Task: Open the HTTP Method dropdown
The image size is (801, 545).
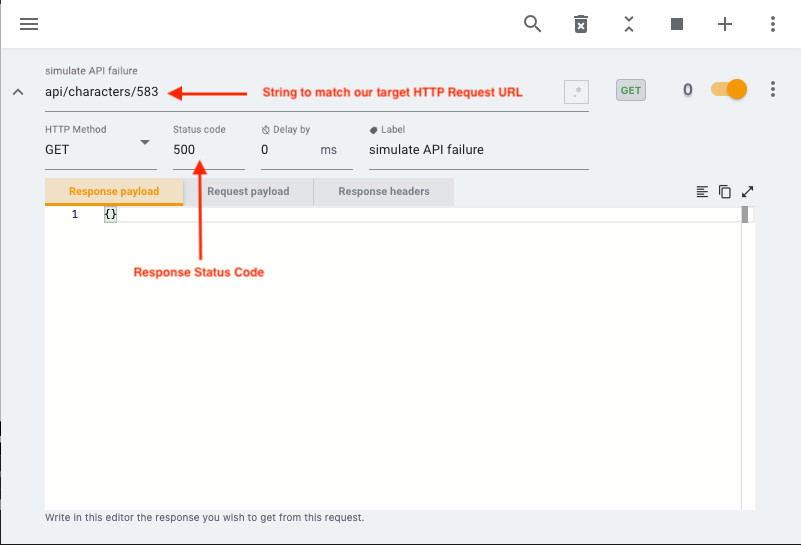Action: point(100,150)
